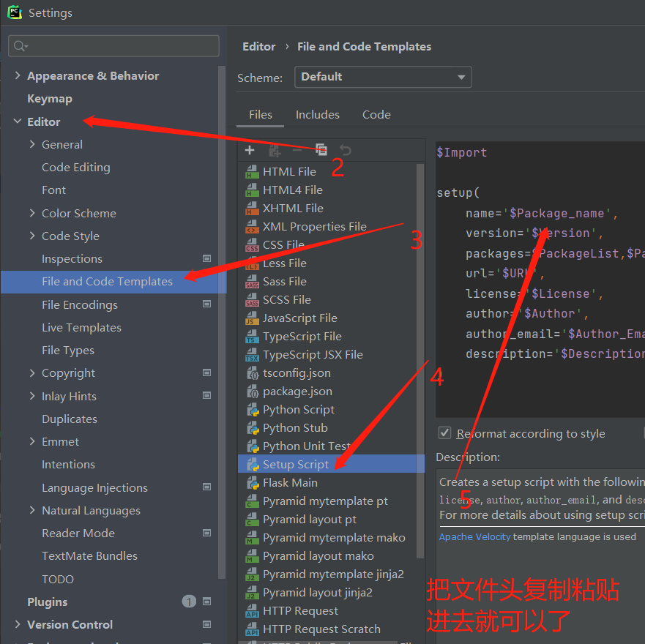Screen dimensions: 645x644
Task: Click the TypeScript File template icon
Action: (x=252, y=337)
